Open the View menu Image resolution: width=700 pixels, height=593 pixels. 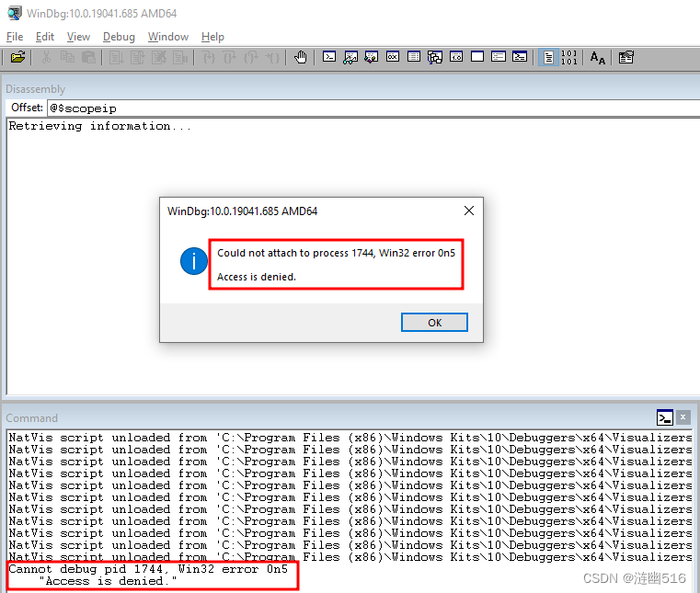click(78, 37)
